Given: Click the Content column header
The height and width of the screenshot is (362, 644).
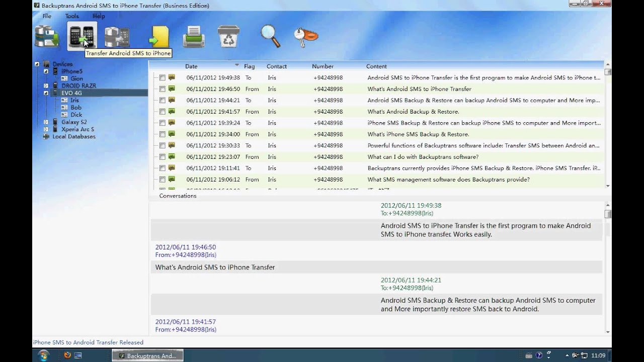Looking at the screenshot, I should [376, 66].
